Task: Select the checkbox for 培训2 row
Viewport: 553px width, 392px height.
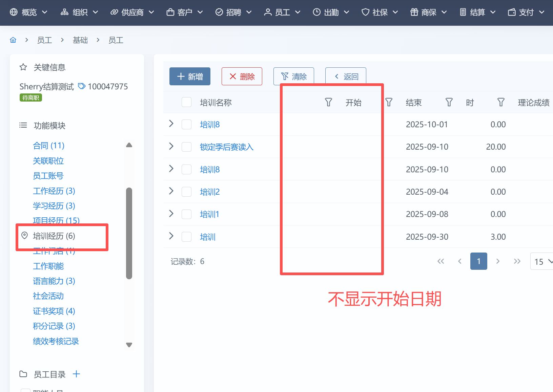Action: [x=186, y=192]
